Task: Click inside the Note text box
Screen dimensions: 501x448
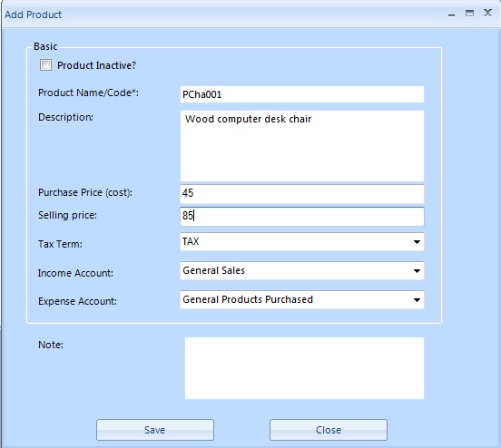Action: 304,368
